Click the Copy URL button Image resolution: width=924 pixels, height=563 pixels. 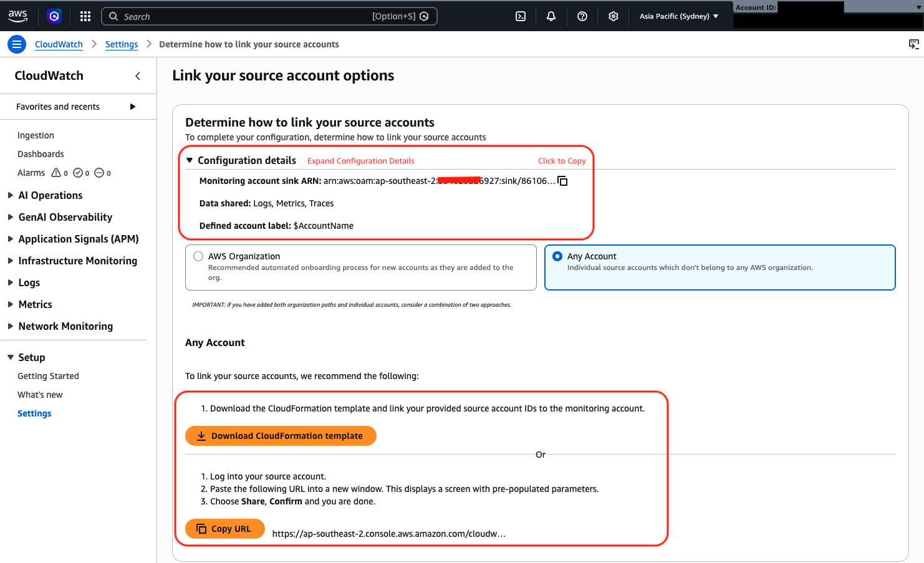coord(224,529)
